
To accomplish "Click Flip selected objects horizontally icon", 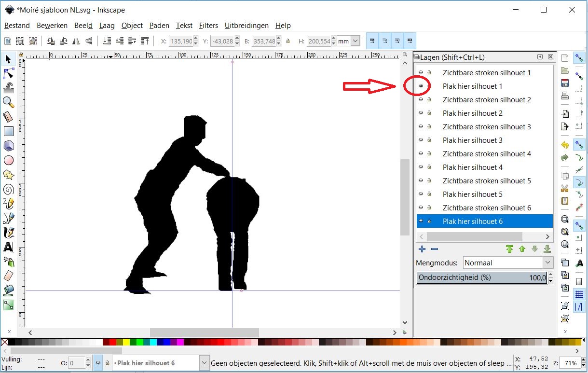I will pos(76,41).
